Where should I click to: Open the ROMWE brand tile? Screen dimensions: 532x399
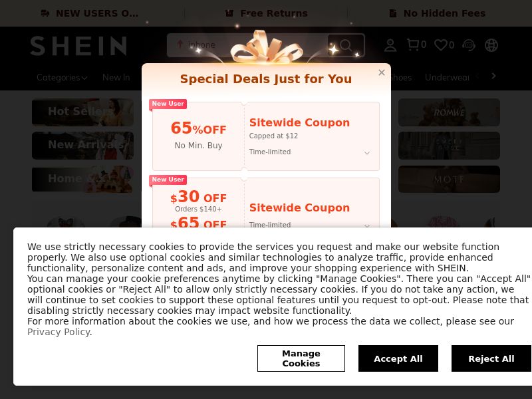click(449, 112)
